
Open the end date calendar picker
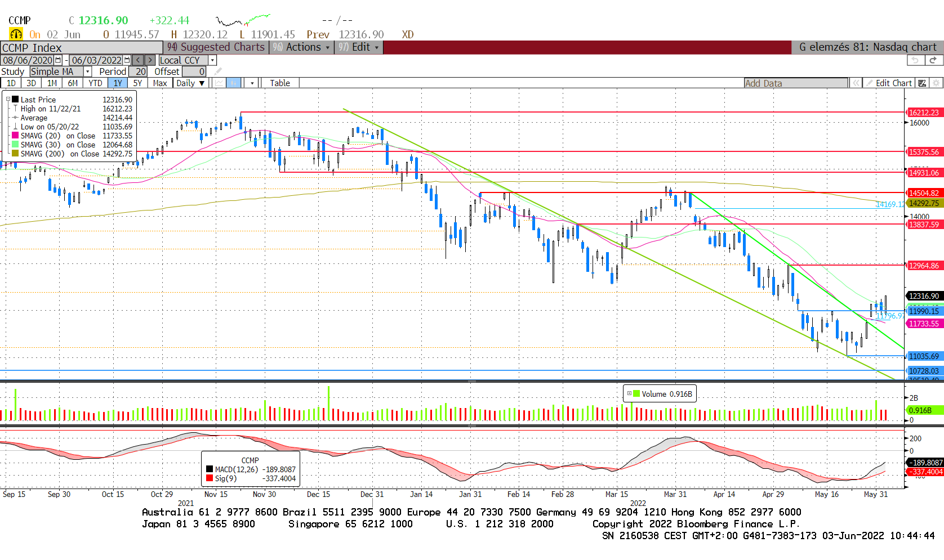coord(127,60)
